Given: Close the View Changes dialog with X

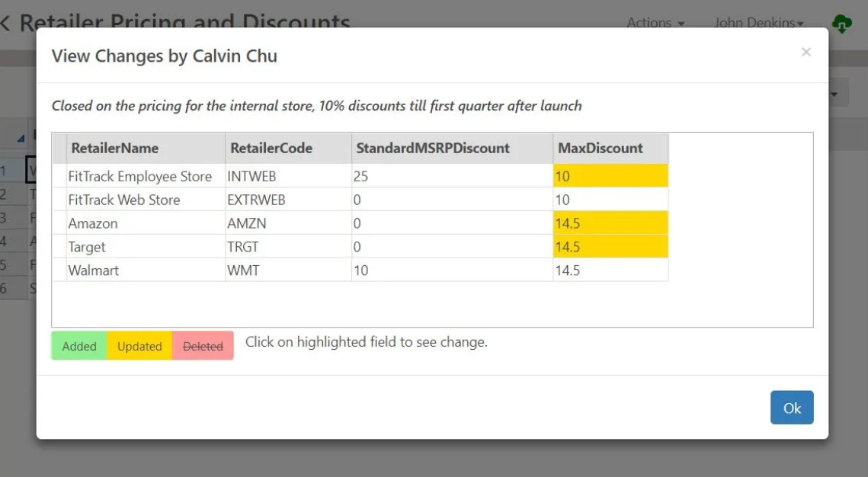Looking at the screenshot, I should [806, 53].
